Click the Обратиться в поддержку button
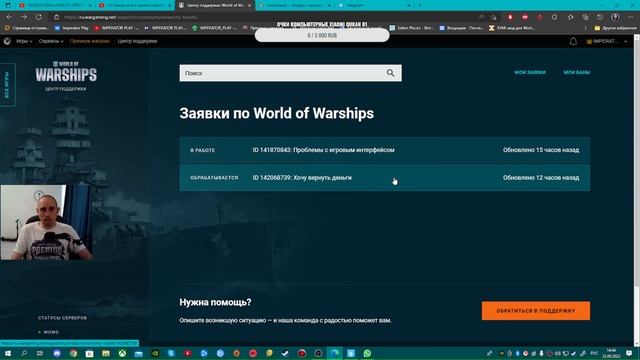The height and width of the screenshot is (360, 640). point(536,311)
